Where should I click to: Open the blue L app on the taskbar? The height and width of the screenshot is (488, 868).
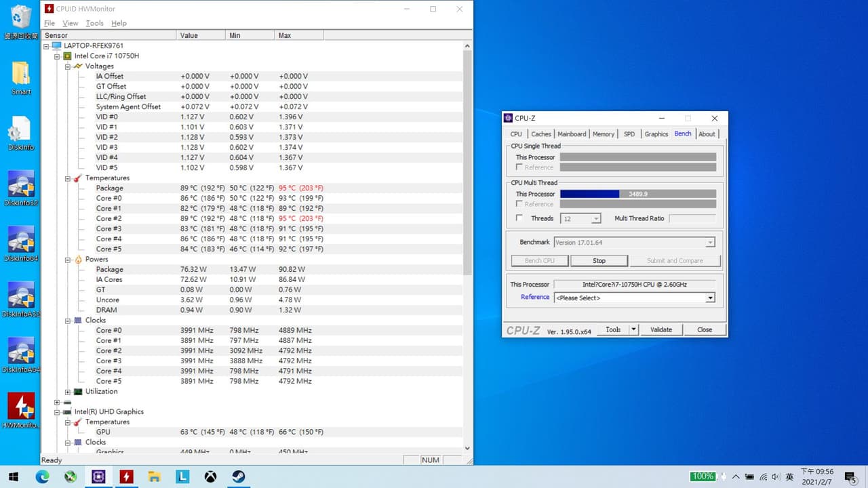coord(182,476)
